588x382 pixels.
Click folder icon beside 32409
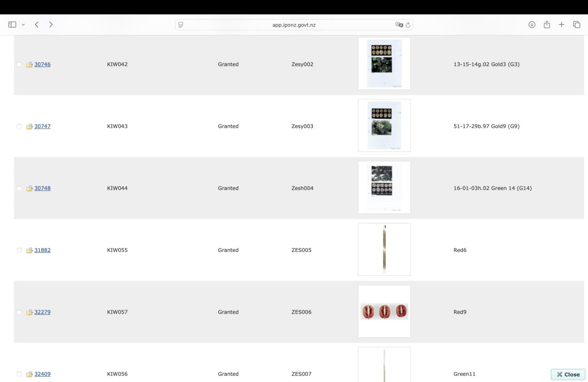click(x=29, y=374)
